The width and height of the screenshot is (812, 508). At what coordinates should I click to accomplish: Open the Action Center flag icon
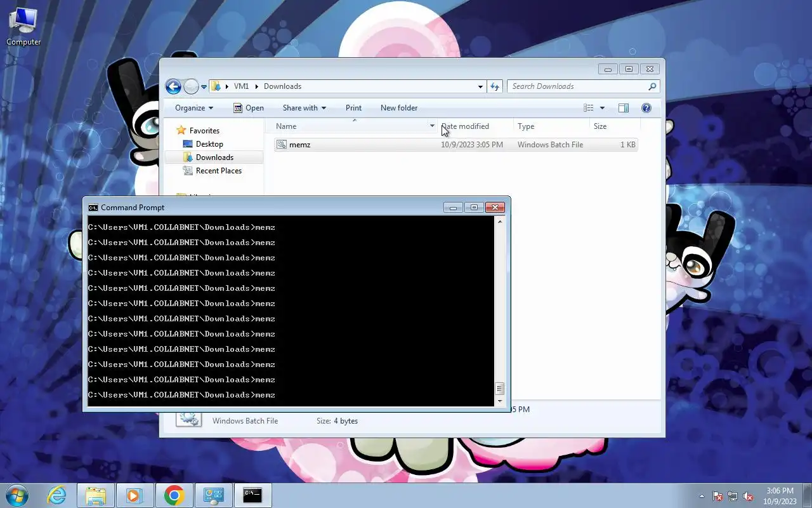tap(717, 497)
